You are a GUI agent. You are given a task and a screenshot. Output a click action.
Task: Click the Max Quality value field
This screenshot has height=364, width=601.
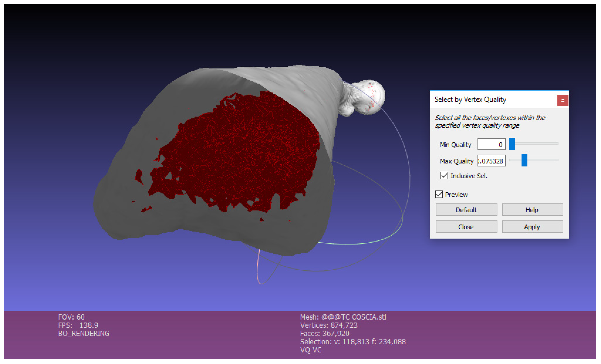(x=491, y=161)
